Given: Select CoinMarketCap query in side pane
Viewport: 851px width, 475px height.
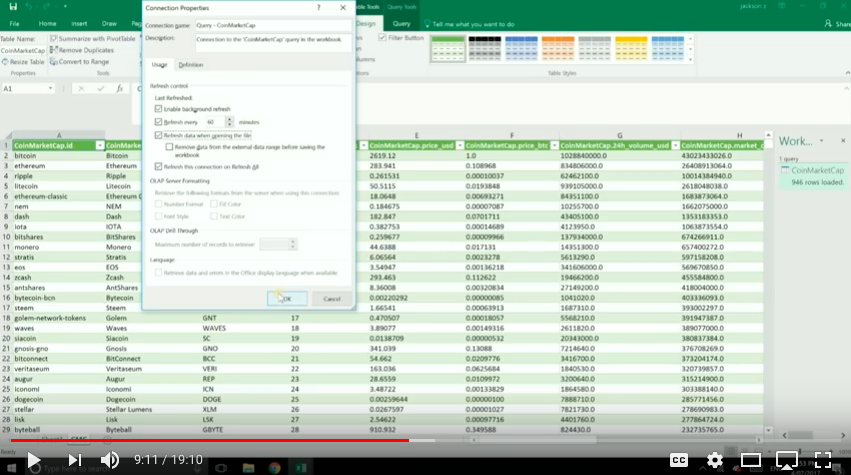Looking at the screenshot, I should click(x=813, y=176).
